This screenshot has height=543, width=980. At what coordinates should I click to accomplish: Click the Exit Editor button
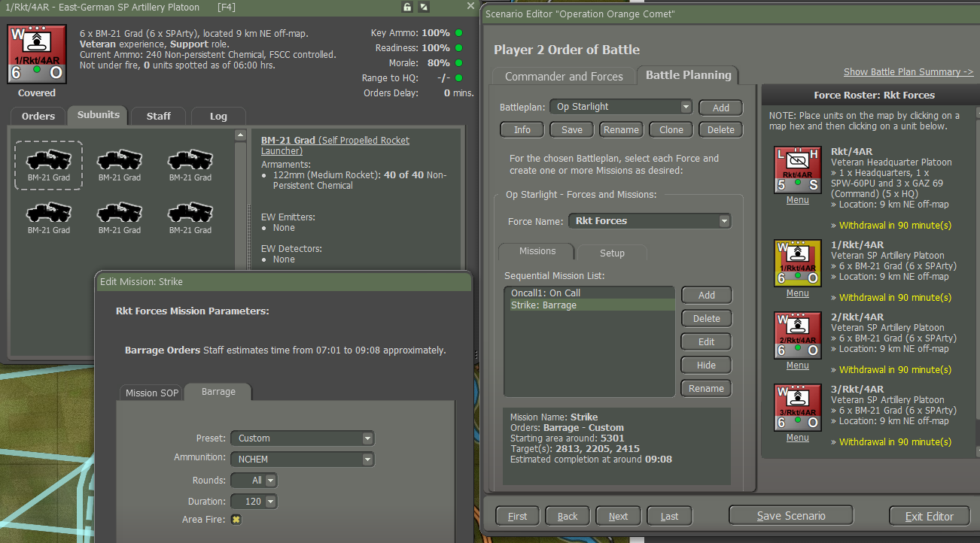coord(930,516)
